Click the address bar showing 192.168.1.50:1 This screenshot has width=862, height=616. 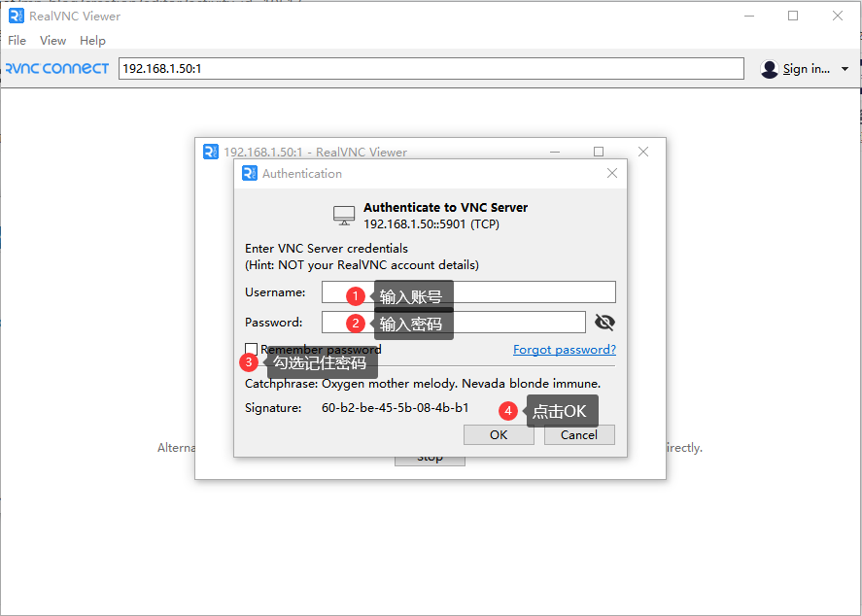(x=431, y=69)
